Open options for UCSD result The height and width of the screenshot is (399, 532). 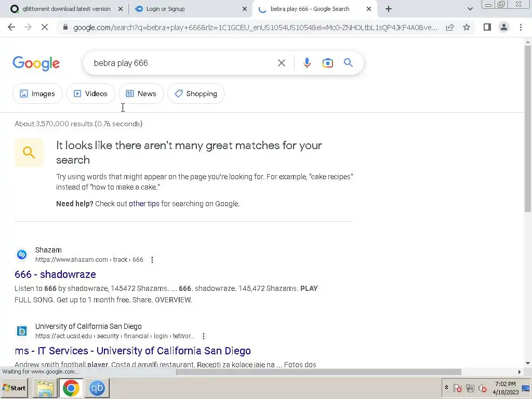tap(203, 336)
